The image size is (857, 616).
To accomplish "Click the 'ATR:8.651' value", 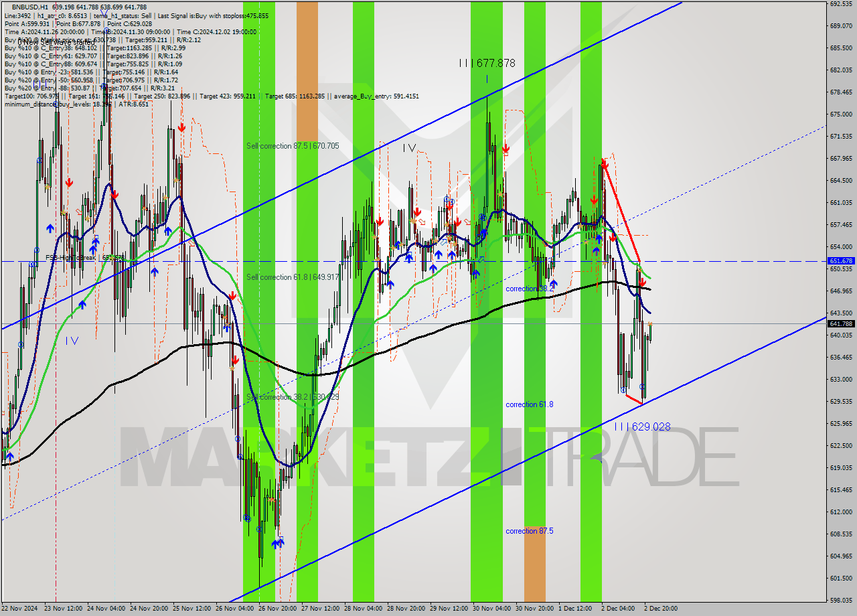I will pos(133,104).
